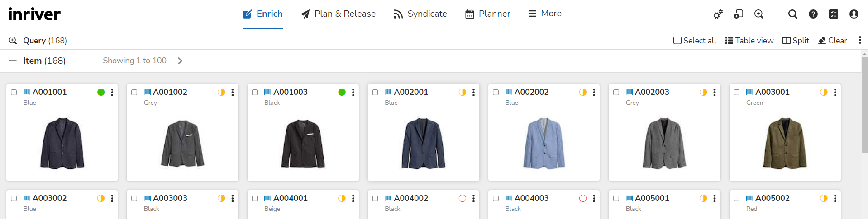This screenshot has width=868, height=219.
Task: Open the task checklist icon
Action: (x=834, y=14)
